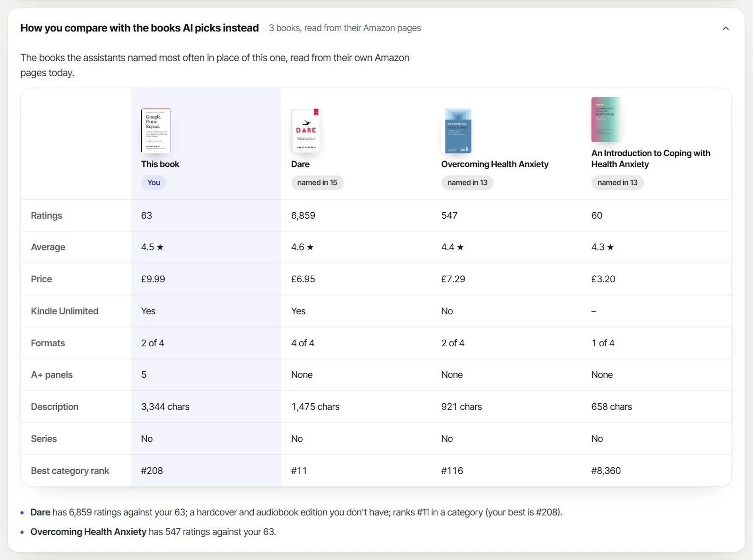Click the '547' ratings cell
Viewport: 753px width, 560px height.
click(x=449, y=216)
